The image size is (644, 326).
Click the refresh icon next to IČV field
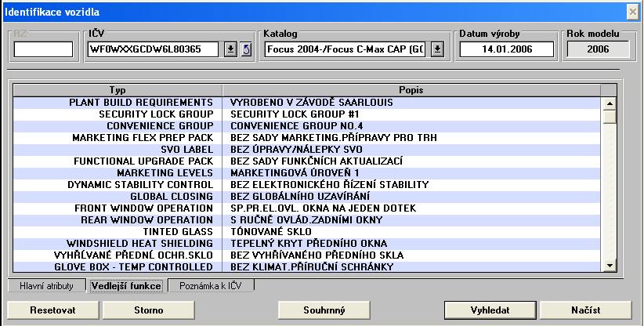245,49
